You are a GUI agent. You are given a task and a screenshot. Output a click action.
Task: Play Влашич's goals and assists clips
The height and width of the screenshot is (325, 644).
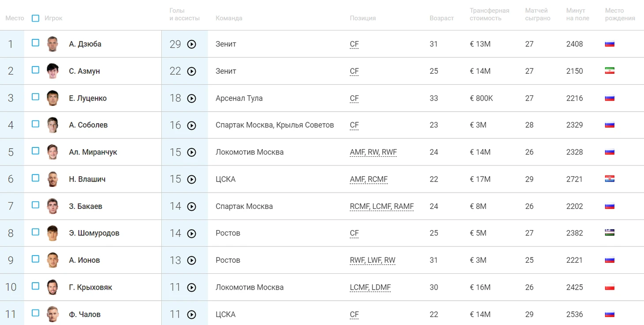[x=191, y=179]
